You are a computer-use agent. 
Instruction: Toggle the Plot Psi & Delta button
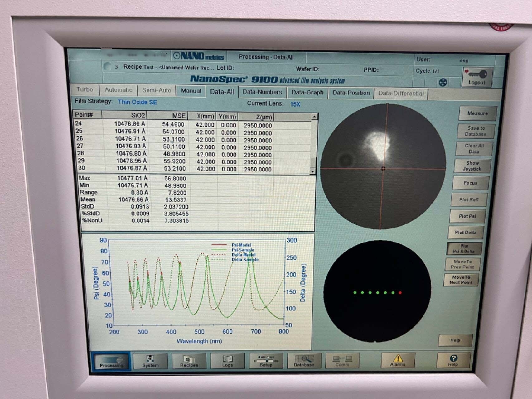[x=464, y=248]
